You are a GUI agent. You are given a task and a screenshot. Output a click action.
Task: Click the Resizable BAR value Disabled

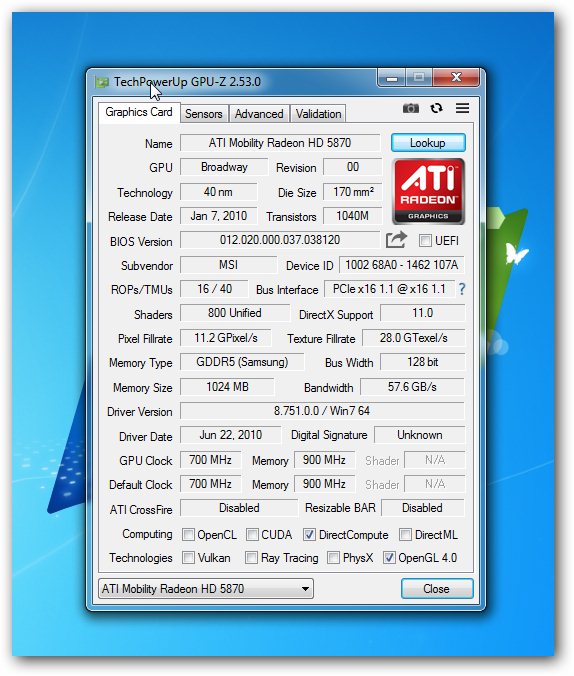(423, 508)
